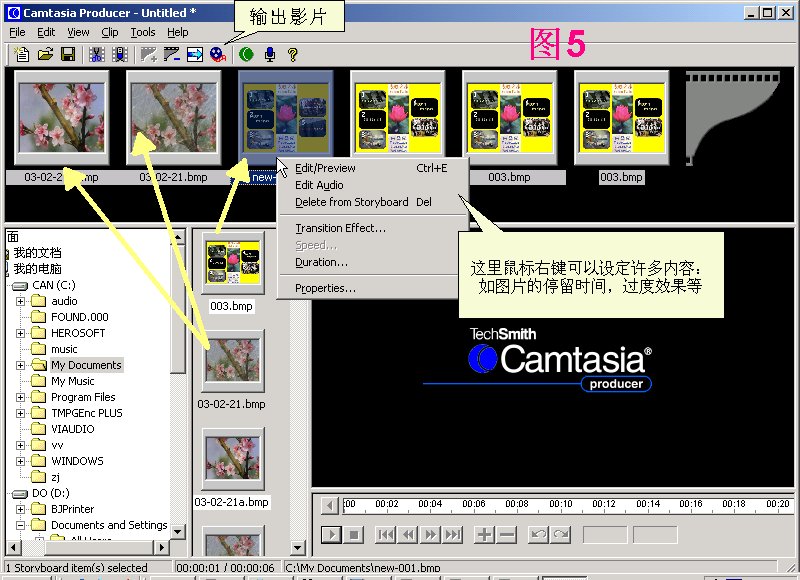800x580 pixels.
Task: Click the Save disk toolbar icon
Action: point(68,54)
